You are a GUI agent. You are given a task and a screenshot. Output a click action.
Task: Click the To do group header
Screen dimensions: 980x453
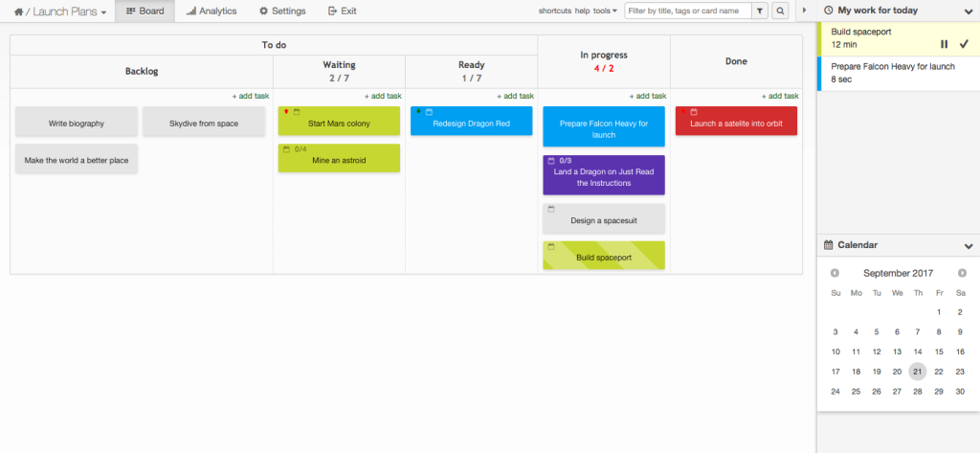(275, 45)
